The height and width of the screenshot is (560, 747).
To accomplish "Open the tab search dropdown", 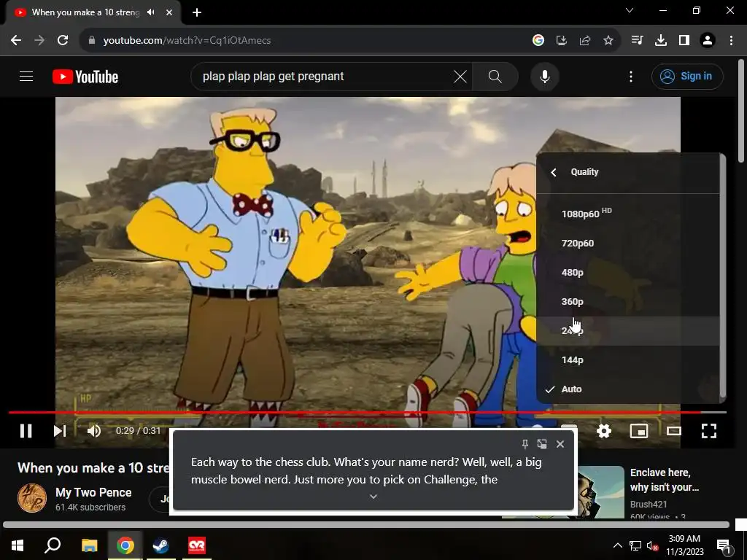I will (630, 10).
